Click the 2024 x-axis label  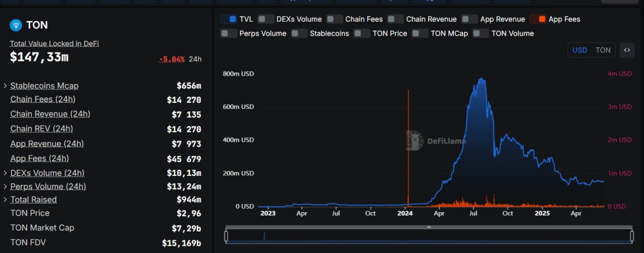[x=405, y=213]
